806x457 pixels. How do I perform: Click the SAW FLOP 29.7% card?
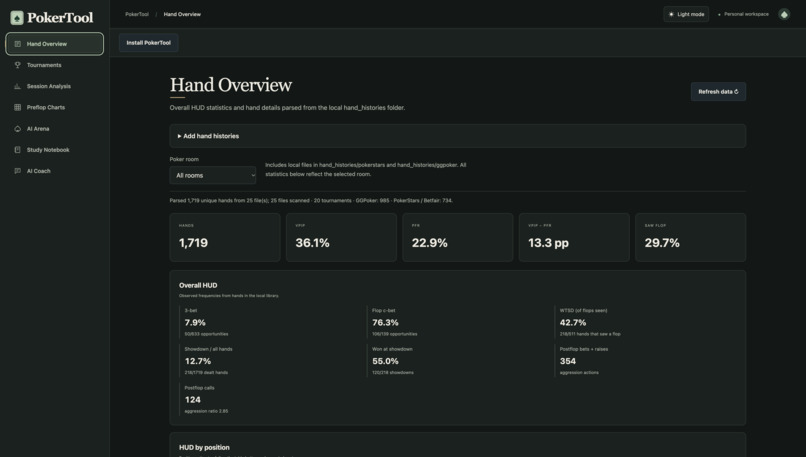(690, 237)
